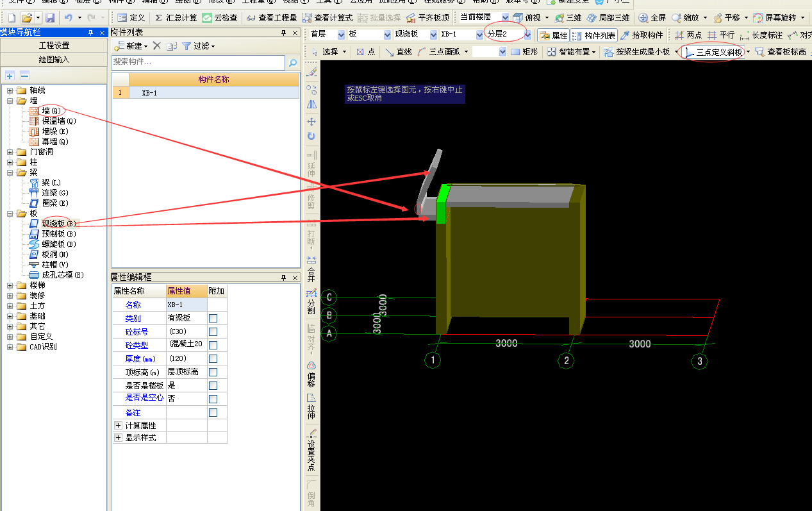812x511 pixels.
Task: Expand the 门窗洞 tree node
Action: click(10, 152)
